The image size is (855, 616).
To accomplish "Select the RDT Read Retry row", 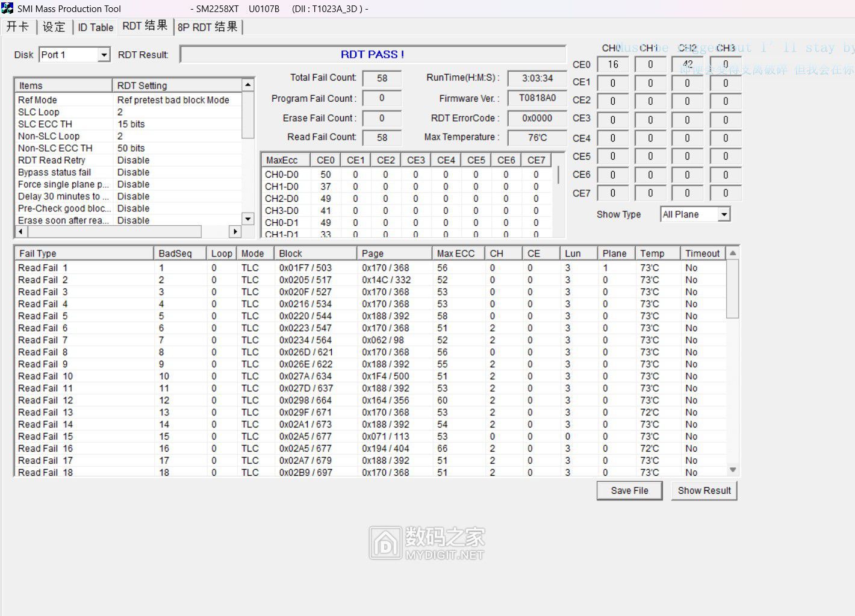I will tap(128, 160).
